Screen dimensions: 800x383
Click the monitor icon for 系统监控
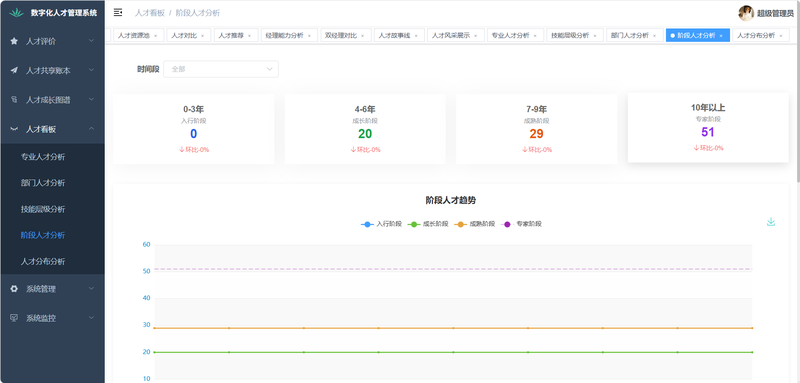tap(14, 318)
